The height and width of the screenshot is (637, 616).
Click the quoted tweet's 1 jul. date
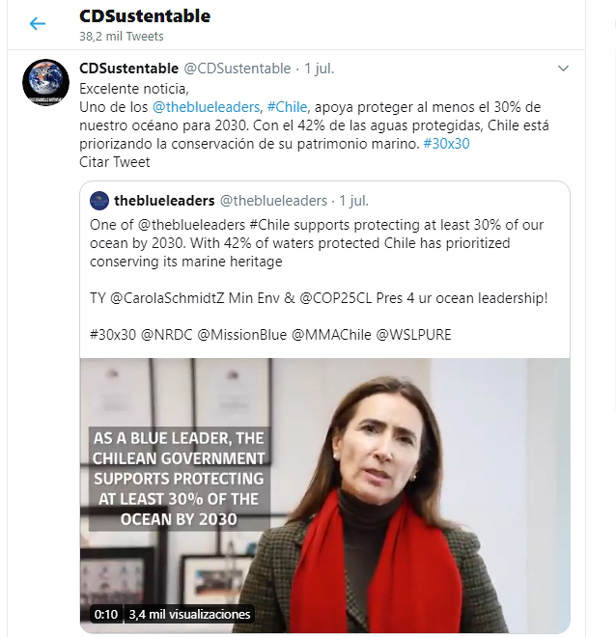[x=354, y=201]
